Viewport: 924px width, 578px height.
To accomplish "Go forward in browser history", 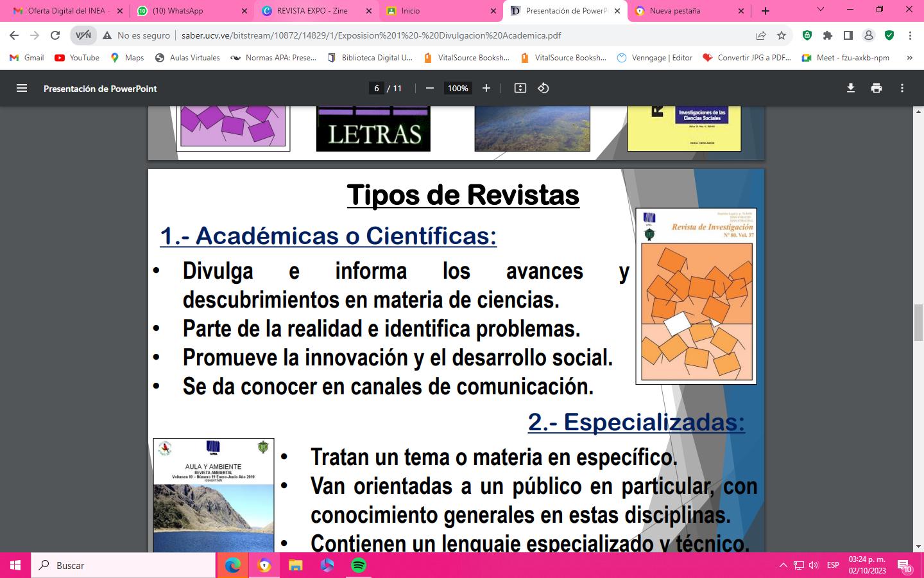I will pyautogui.click(x=35, y=36).
